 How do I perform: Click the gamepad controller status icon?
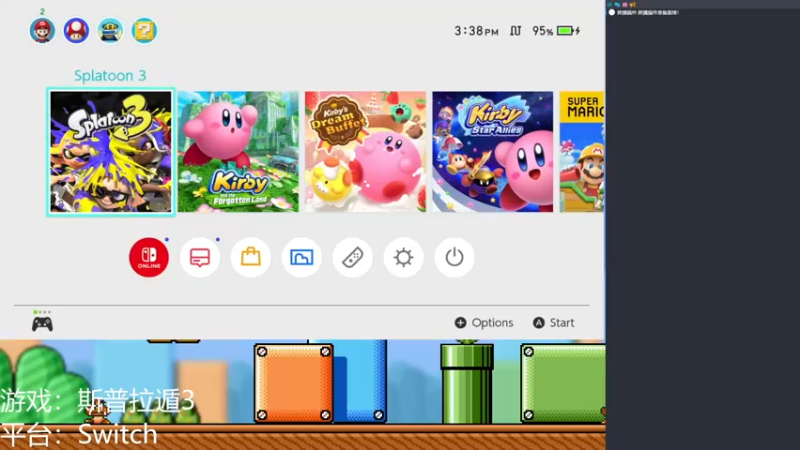42,323
